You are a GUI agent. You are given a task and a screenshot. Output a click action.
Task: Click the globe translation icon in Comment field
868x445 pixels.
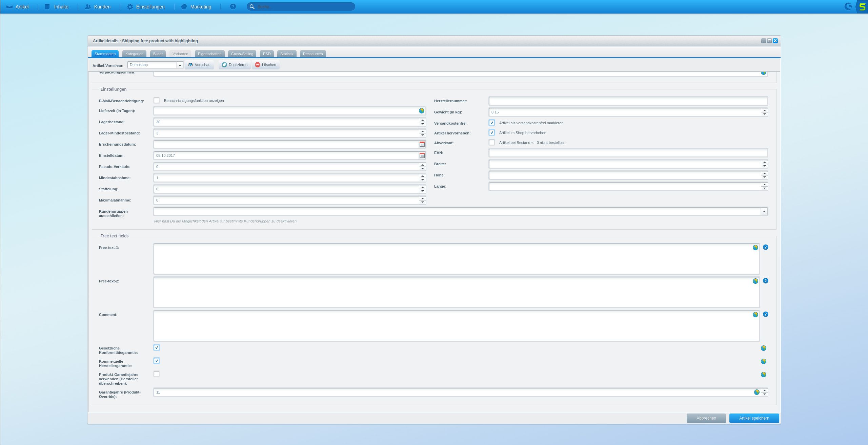tap(755, 315)
